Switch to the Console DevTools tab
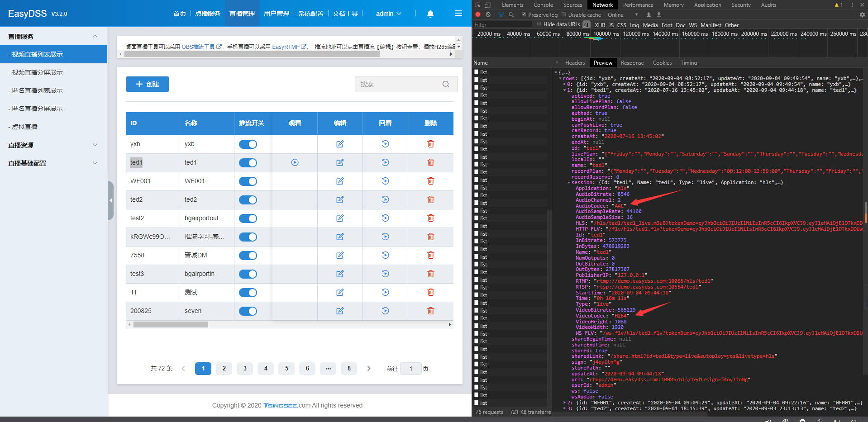Viewport: 868px width, 422px height. [543, 5]
